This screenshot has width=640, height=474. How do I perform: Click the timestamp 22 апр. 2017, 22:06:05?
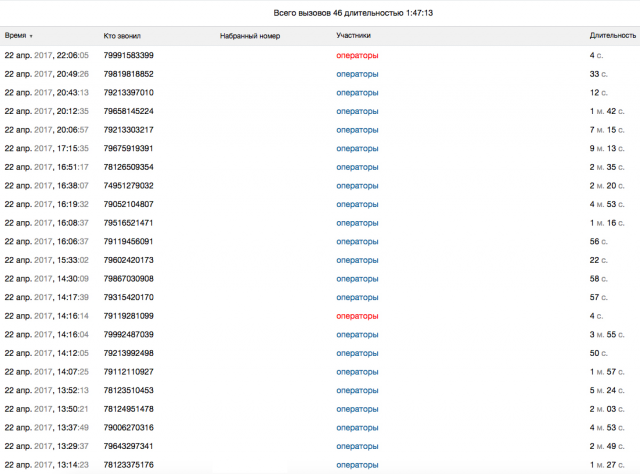tap(47, 55)
